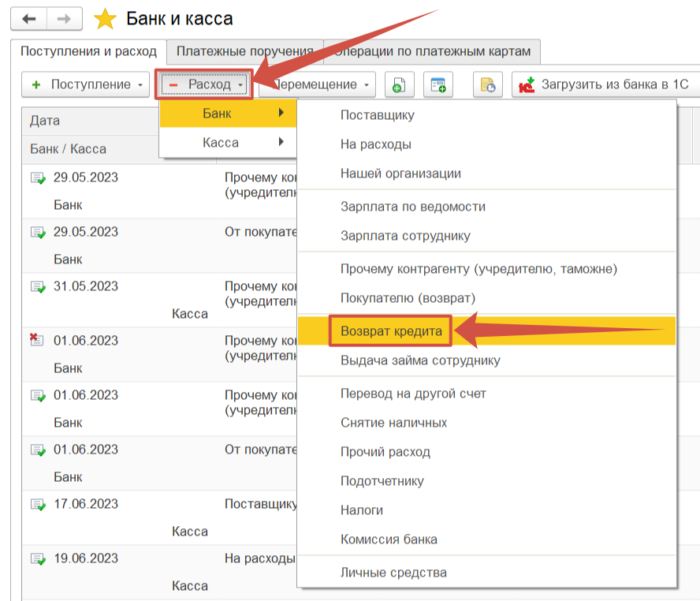Click the forward navigation arrow
700x601 pixels.
pyautogui.click(x=64, y=18)
